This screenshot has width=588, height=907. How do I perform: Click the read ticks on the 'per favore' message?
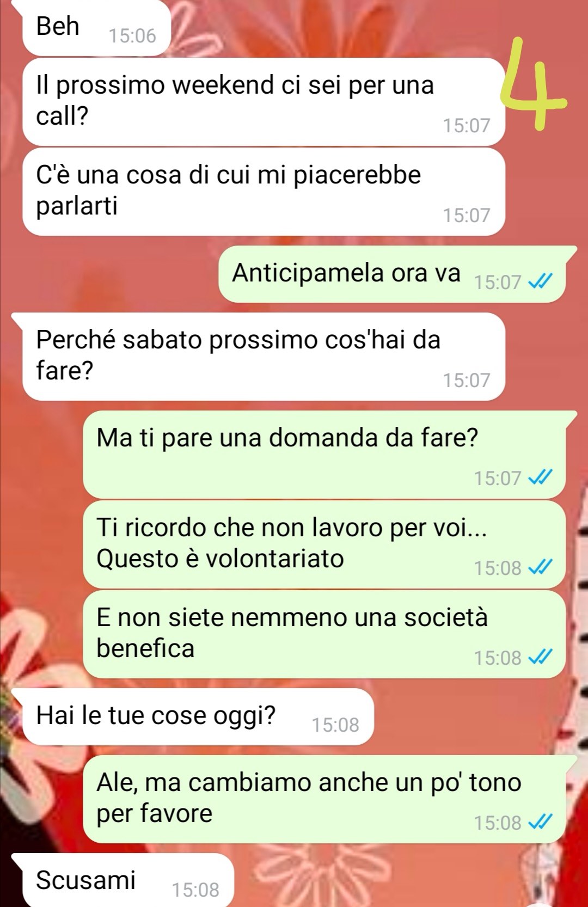(541, 822)
